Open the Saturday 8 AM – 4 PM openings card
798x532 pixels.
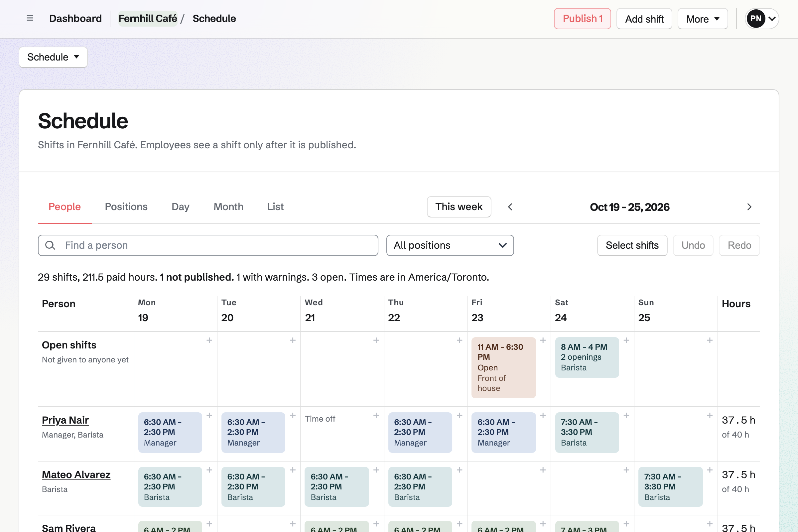pyautogui.click(x=587, y=357)
